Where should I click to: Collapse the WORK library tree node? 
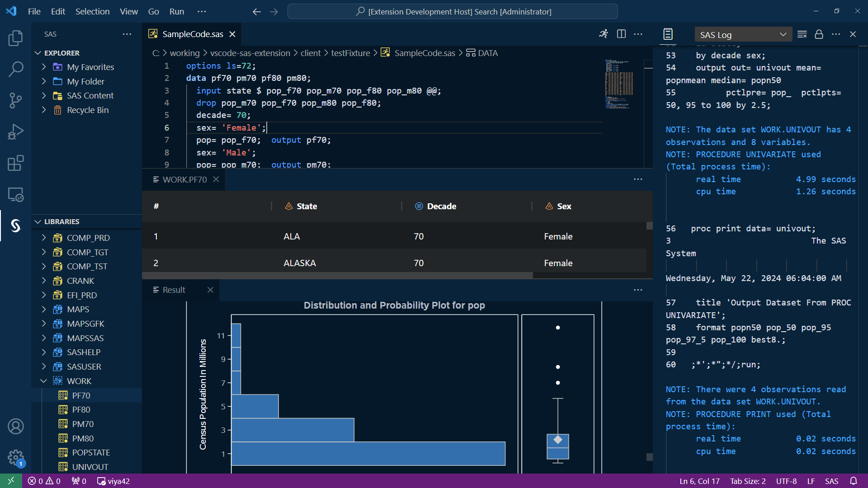44,381
